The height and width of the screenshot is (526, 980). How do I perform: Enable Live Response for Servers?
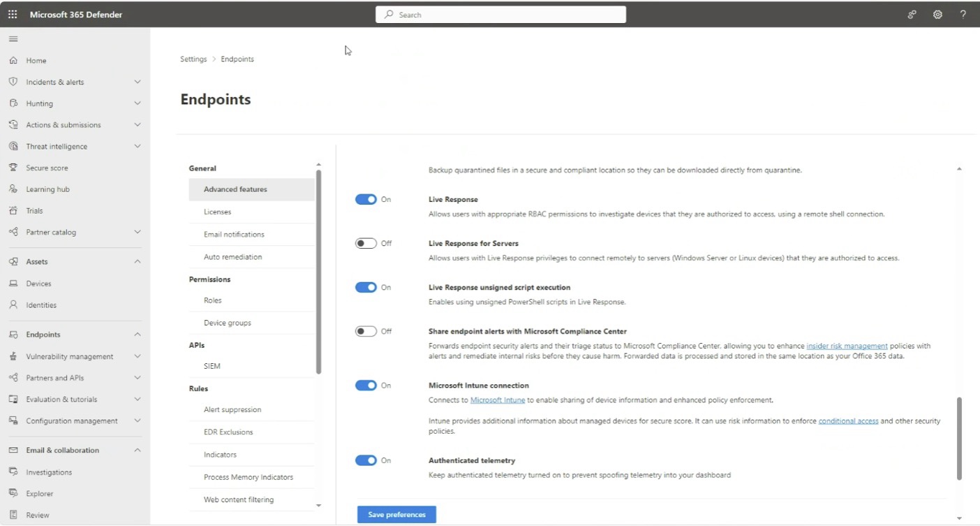[367, 243]
